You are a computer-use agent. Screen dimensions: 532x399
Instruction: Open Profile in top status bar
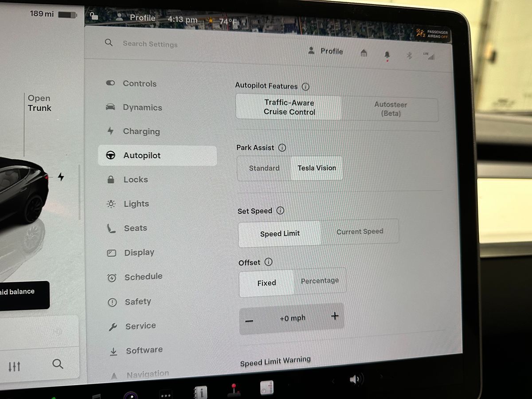135,18
